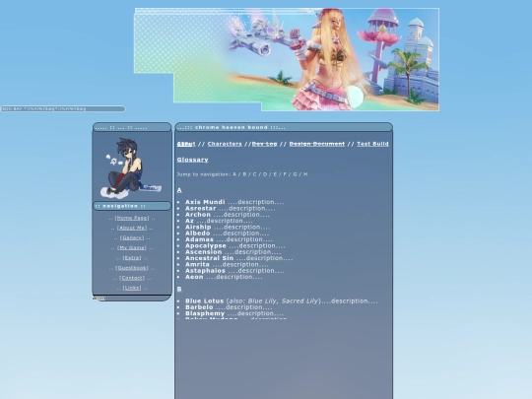Click the glossary term 'Aeon'
The width and height of the screenshot is (532, 399).
click(x=194, y=277)
